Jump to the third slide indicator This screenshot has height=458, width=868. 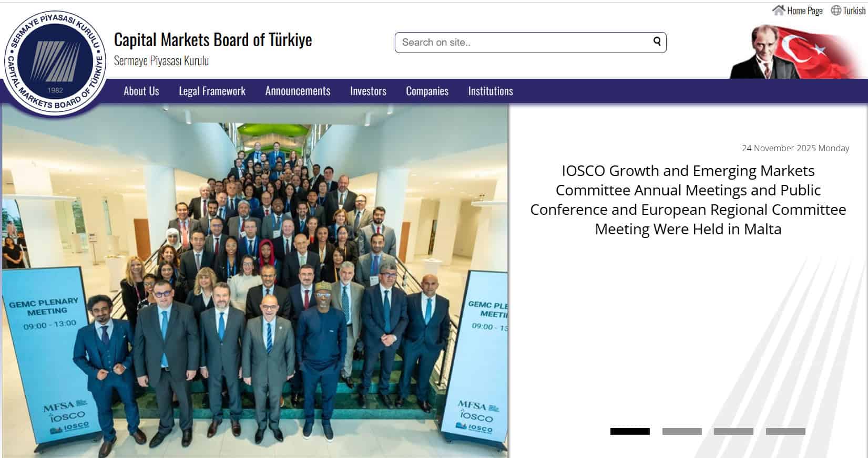pyautogui.click(x=733, y=431)
